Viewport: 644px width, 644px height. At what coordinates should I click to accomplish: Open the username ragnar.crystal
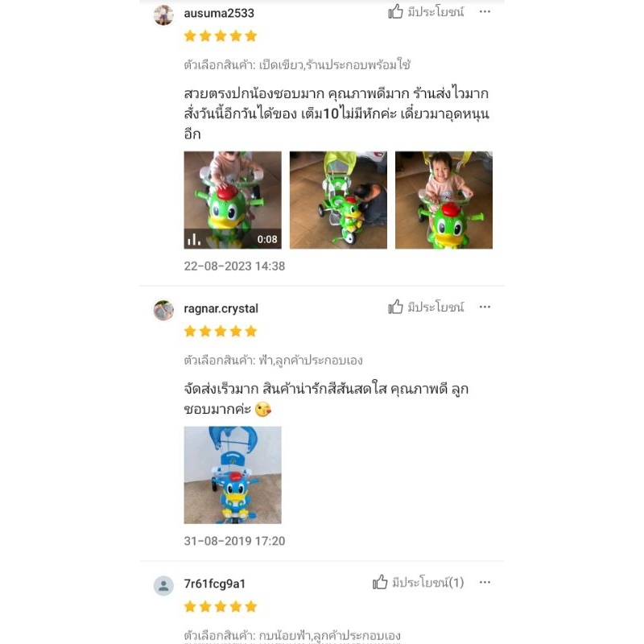(221, 308)
